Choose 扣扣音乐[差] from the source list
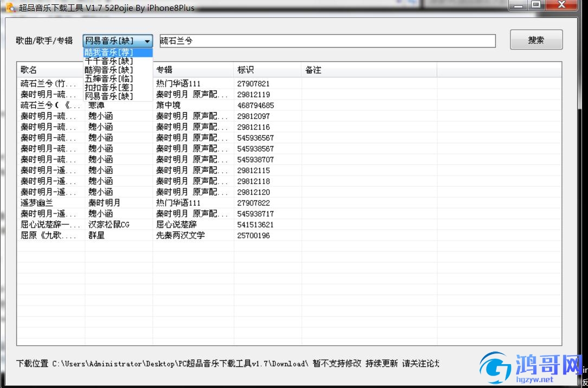 point(118,87)
